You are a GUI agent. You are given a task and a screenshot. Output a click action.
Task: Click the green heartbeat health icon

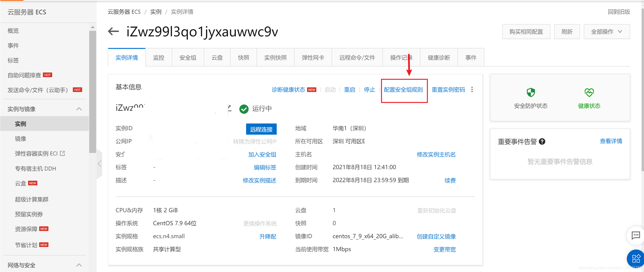589,92
